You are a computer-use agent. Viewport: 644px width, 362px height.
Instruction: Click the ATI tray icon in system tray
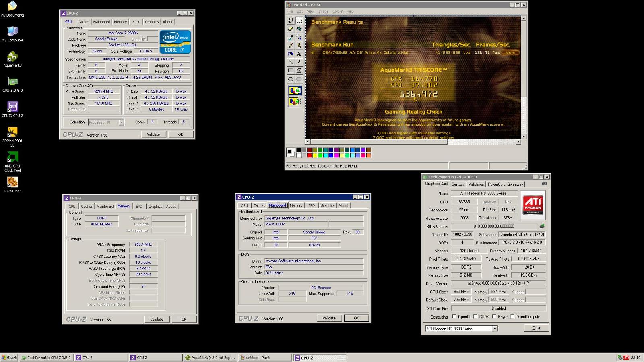(626, 358)
